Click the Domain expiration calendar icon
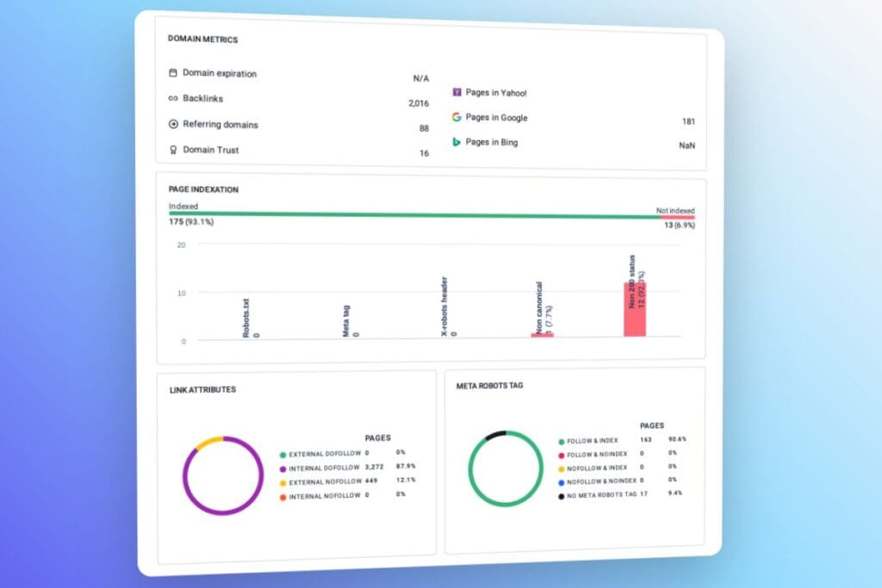Image resolution: width=882 pixels, height=588 pixels. point(173,73)
